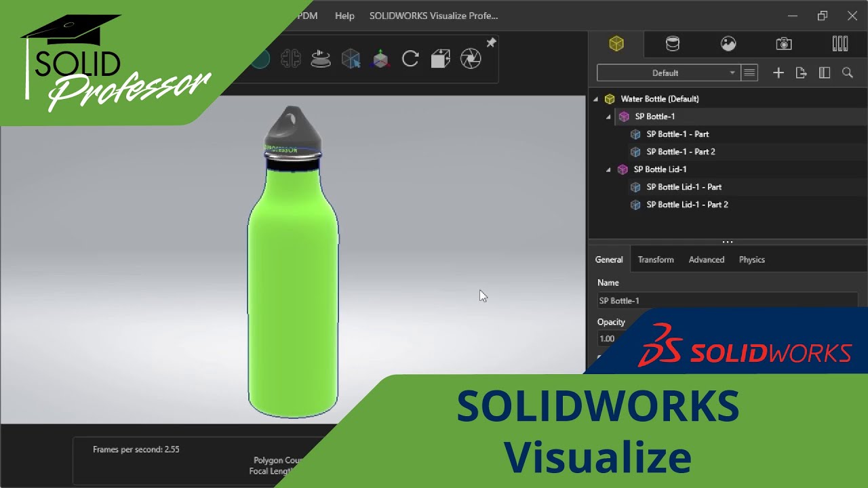Open the Physics properties tab
This screenshot has width=868, height=488.
(752, 260)
